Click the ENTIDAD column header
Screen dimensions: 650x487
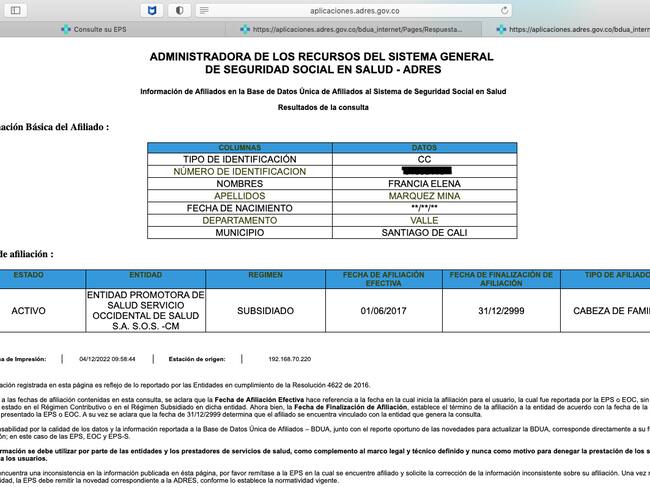146,275
